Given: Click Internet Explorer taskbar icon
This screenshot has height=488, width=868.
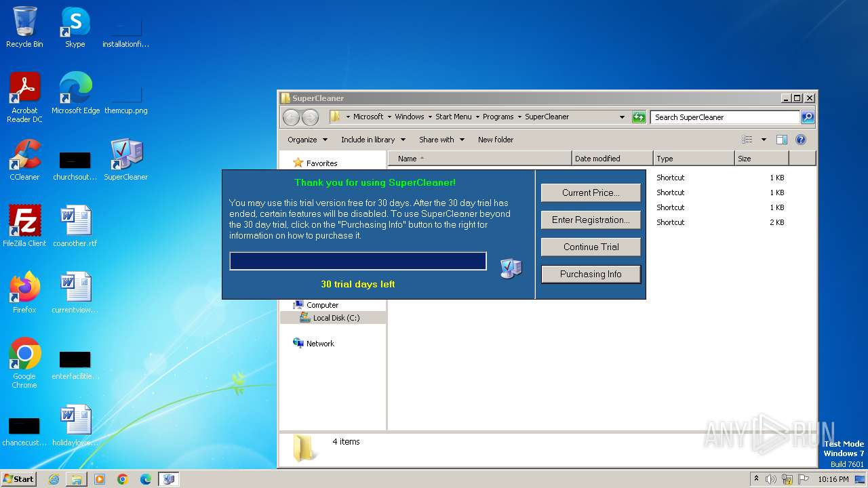Looking at the screenshot, I should point(54,479).
